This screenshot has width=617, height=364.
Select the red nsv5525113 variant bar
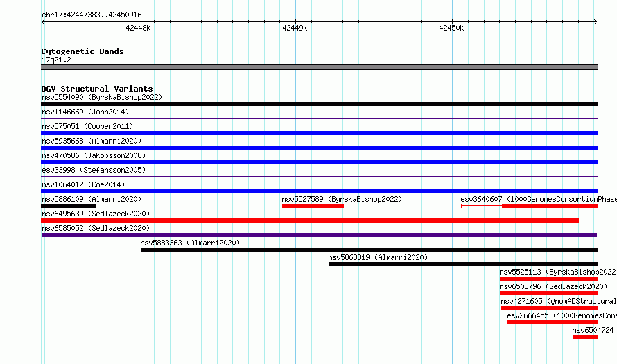click(x=548, y=279)
